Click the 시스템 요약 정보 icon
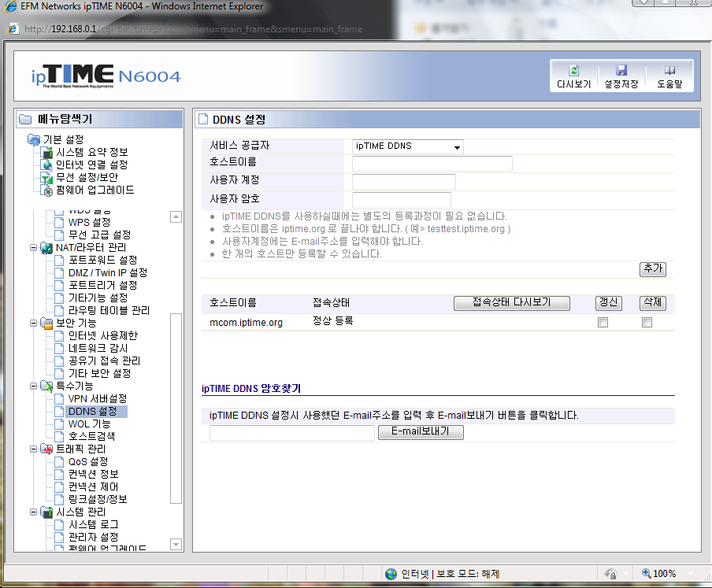Viewport: 712px width, 588px height. (x=47, y=153)
